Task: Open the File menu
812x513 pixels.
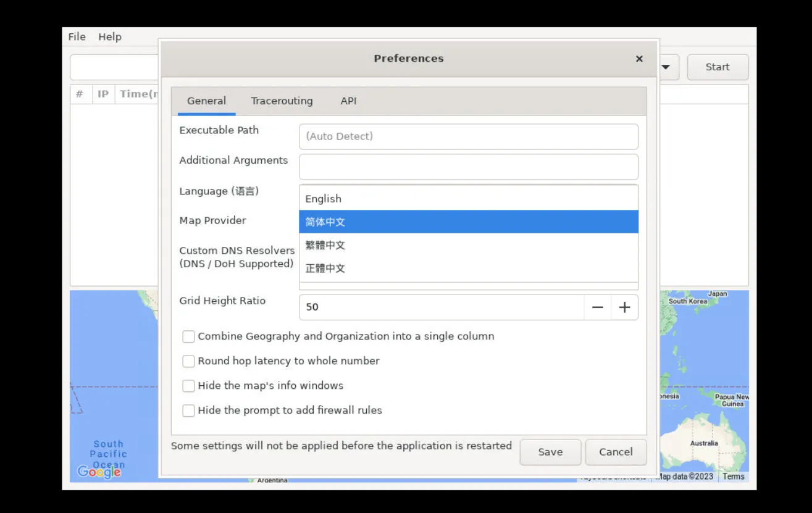Action: [x=77, y=37]
